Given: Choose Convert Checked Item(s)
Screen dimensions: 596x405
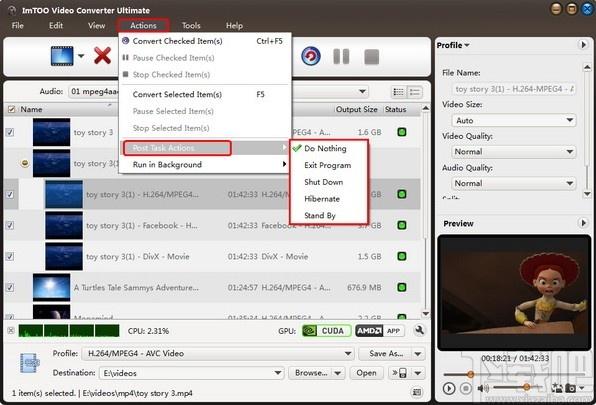Looking at the screenshot, I should click(x=205, y=41).
